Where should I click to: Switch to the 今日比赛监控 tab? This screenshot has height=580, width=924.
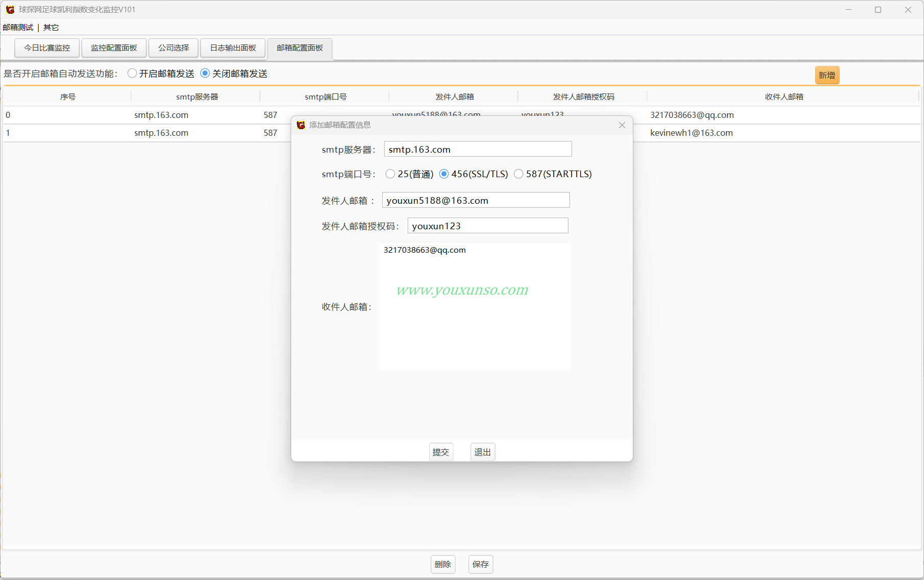tap(47, 48)
